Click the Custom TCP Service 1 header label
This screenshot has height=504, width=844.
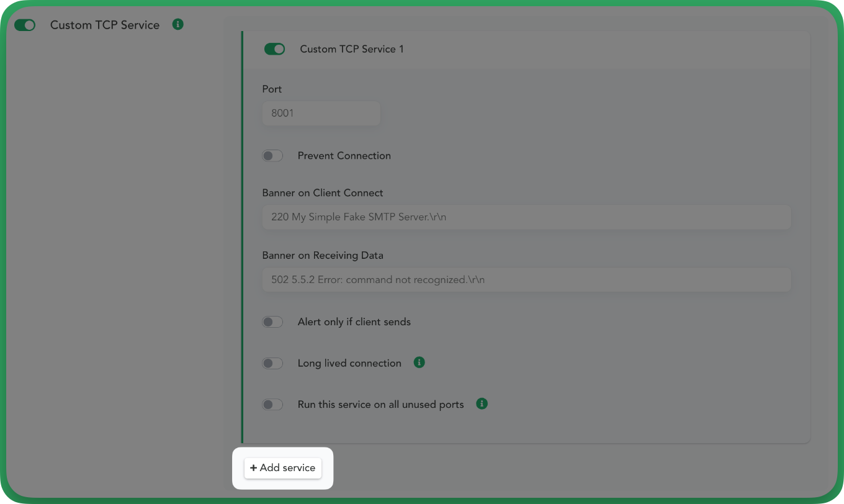[352, 49]
